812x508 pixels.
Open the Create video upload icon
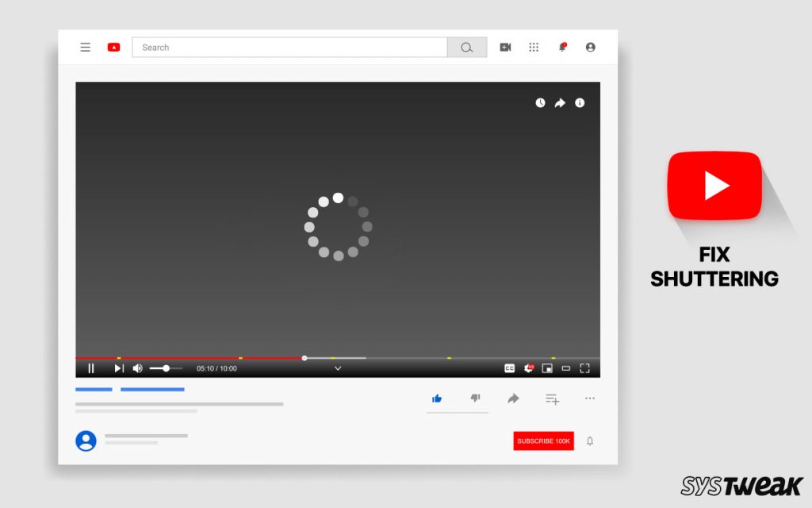coord(505,47)
